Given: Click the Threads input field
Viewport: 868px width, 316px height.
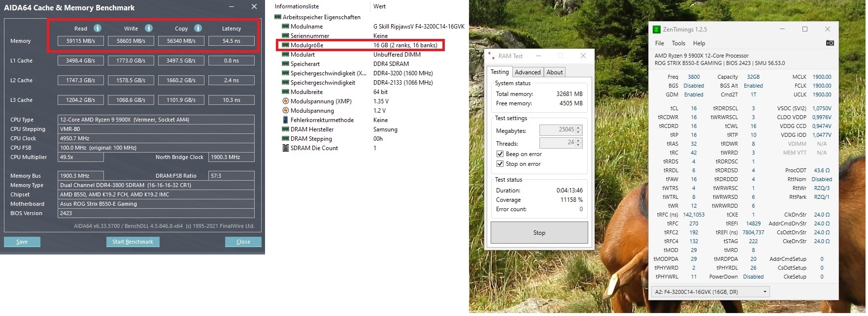Looking at the screenshot, I should 557,143.
